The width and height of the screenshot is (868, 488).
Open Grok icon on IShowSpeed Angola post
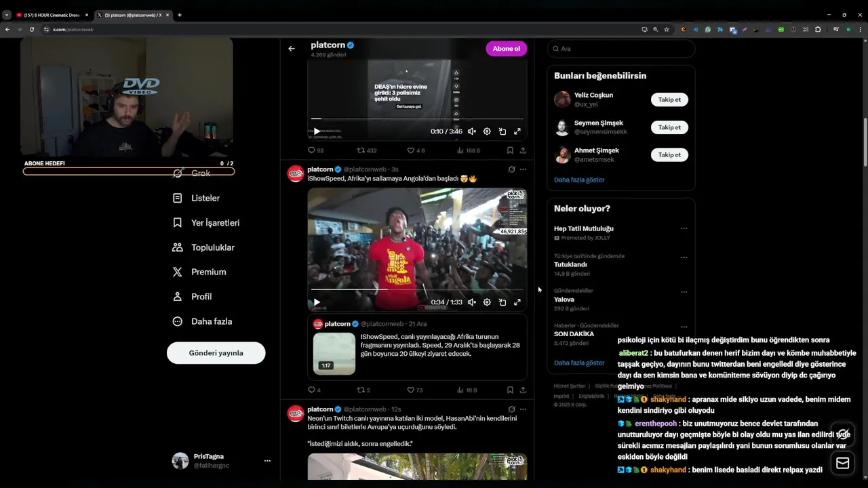[x=511, y=169]
